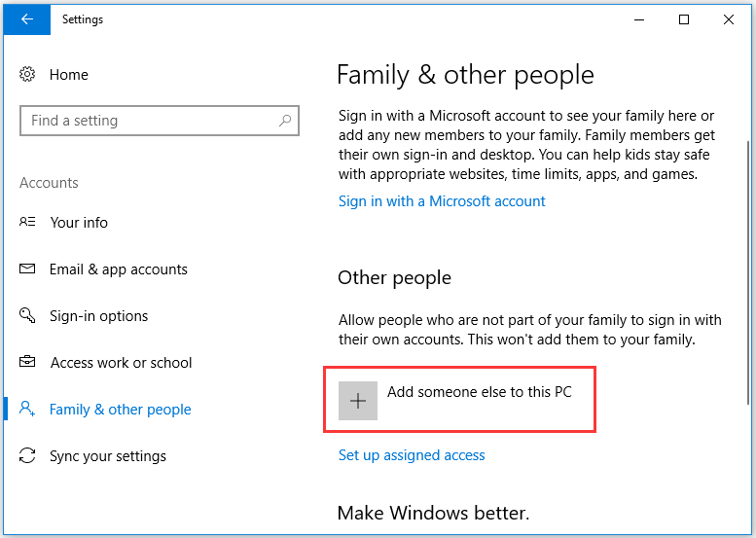
Task: Click the plus icon to add someone
Action: pyautogui.click(x=358, y=401)
